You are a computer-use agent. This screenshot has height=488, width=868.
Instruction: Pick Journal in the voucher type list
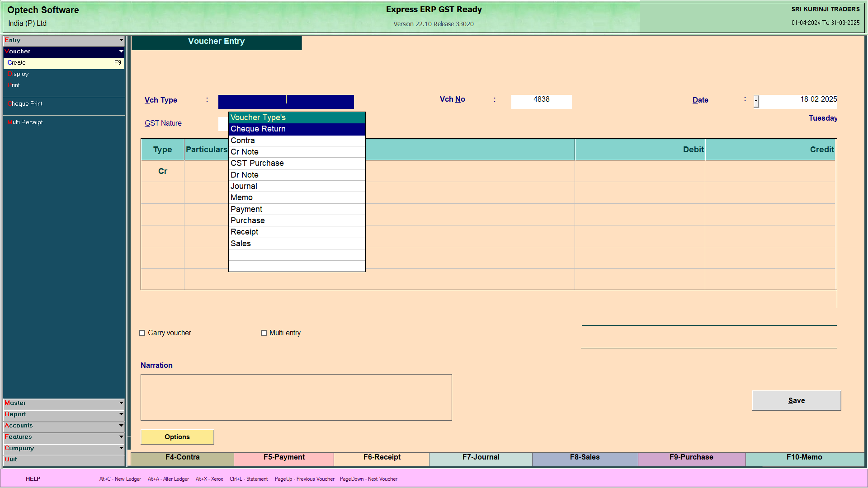pos(244,186)
